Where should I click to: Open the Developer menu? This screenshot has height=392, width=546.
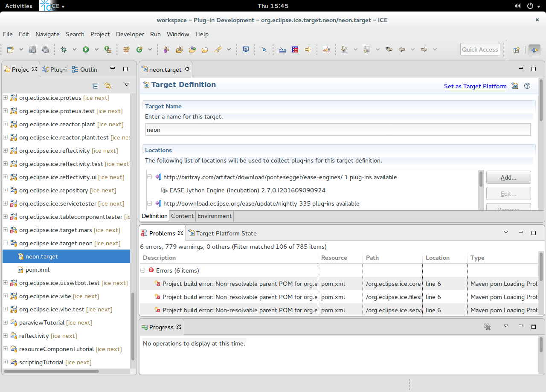coord(130,34)
